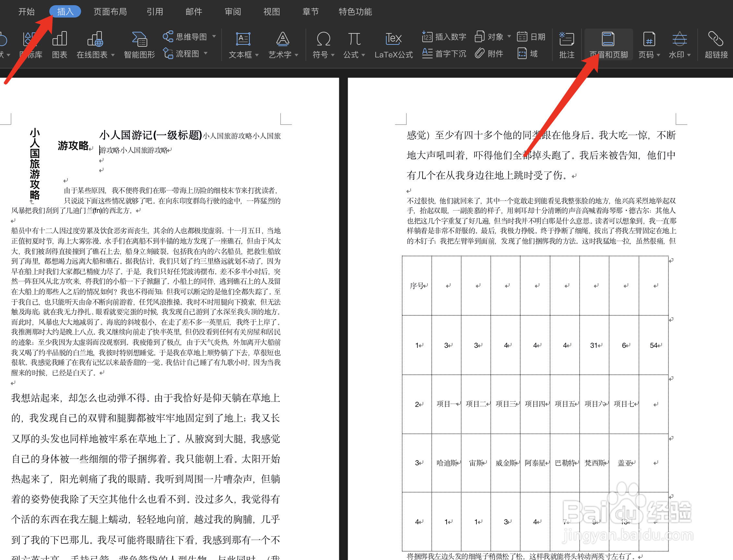Screen dimensions: 733x560
Task: Click the table cell 梵西斯
Action: pyautogui.click(x=595, y=463)
